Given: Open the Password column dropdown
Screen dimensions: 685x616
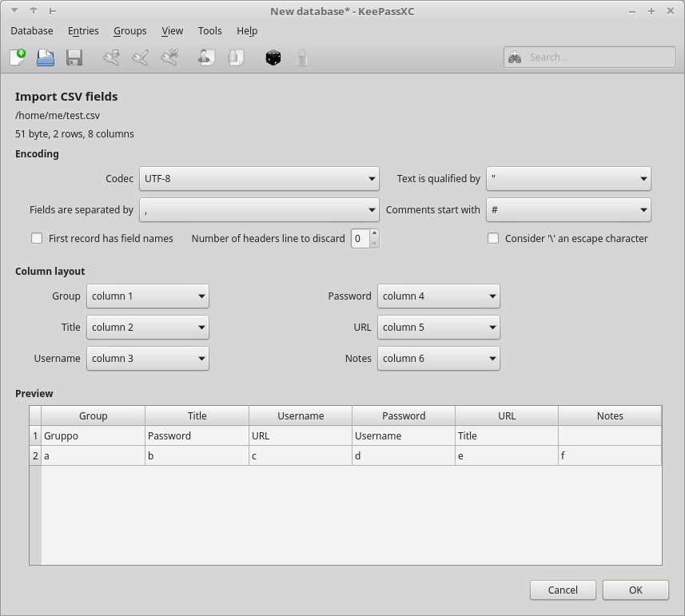Looking at the screenshot, I should pos(438,296).
